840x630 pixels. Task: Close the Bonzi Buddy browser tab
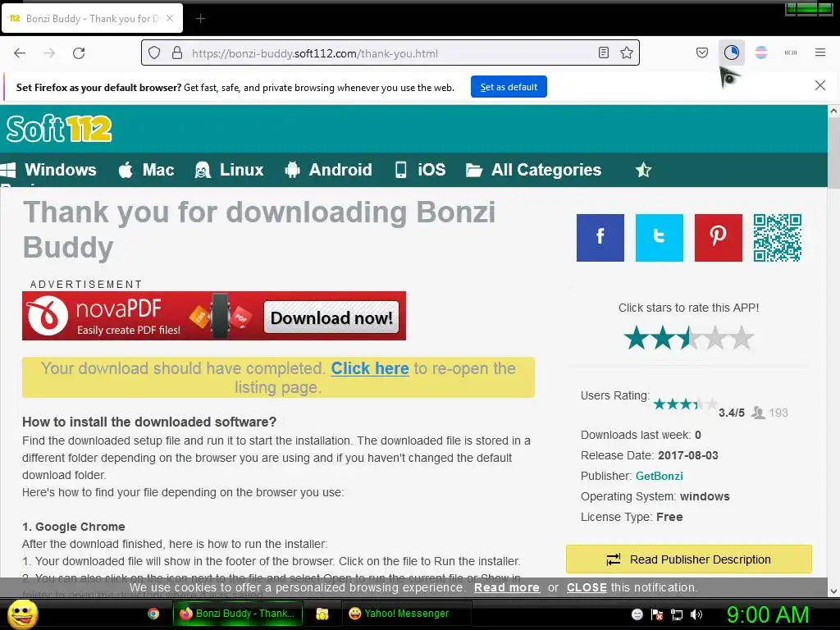(x=170, y=18)
